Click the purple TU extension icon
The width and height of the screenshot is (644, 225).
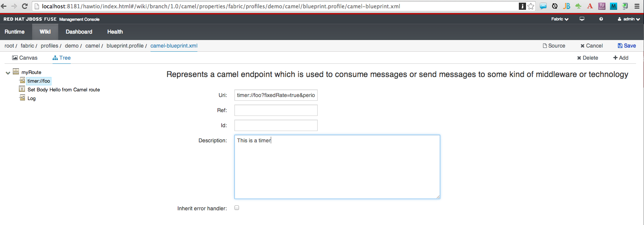click(602, 6)
